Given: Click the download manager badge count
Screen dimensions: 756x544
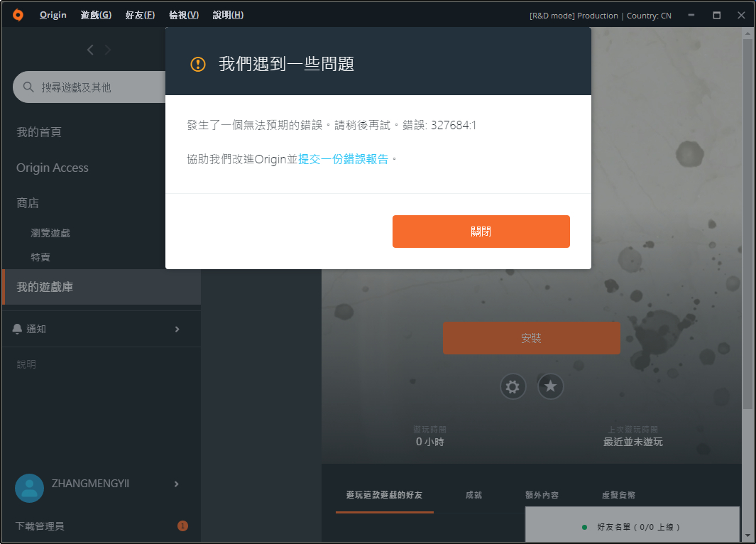Looking at the screenshot, I should [182, 526].
